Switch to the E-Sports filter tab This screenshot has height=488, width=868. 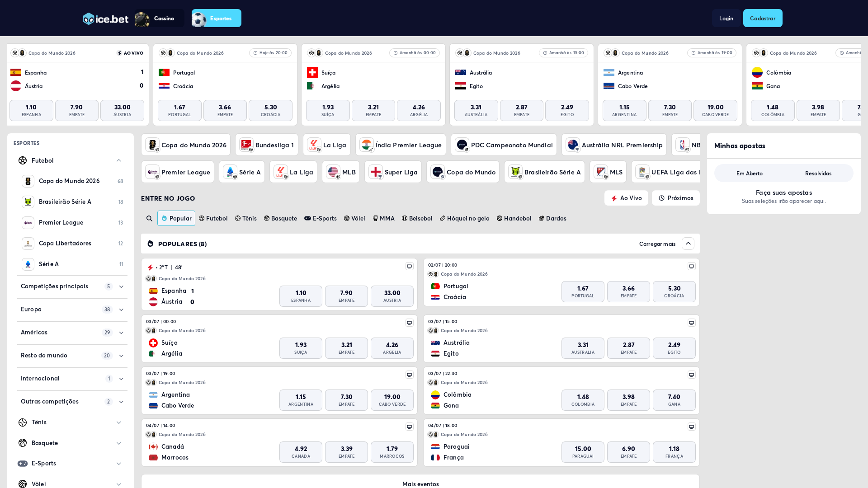(321, 218)
